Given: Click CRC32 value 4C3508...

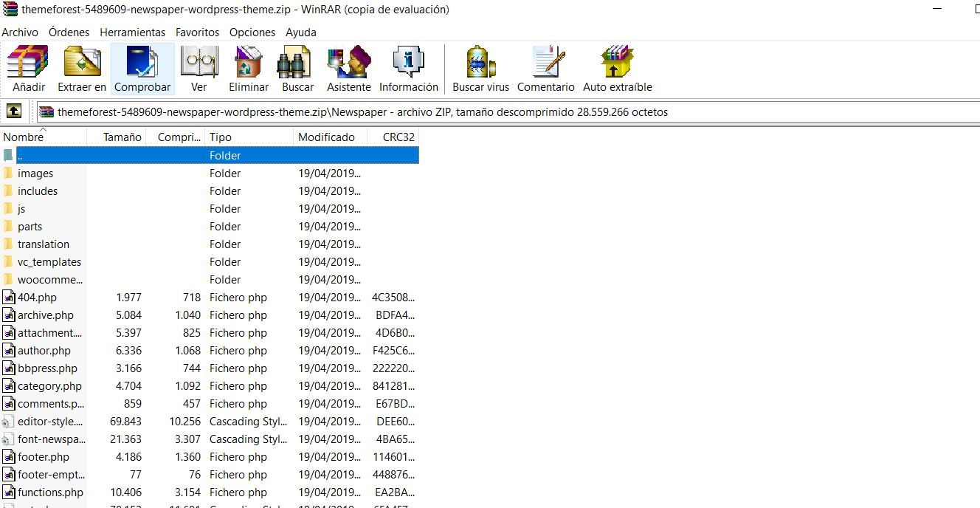Looking at the screenshot, I should tap(393, 298).
